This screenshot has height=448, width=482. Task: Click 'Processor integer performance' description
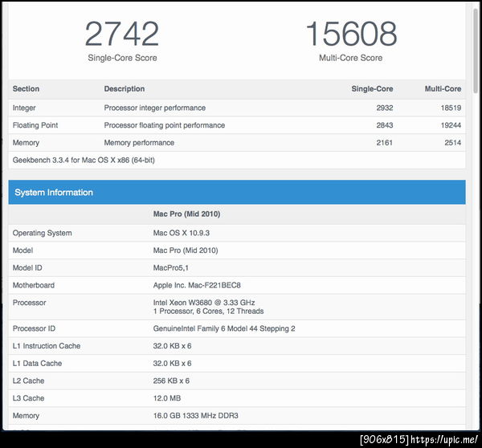(x=155, y=108)
